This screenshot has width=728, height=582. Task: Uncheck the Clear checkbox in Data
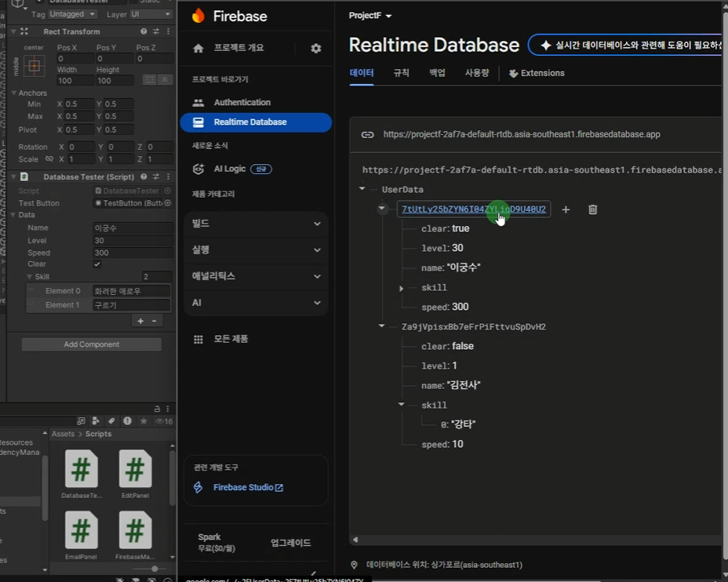click(97, 265)
